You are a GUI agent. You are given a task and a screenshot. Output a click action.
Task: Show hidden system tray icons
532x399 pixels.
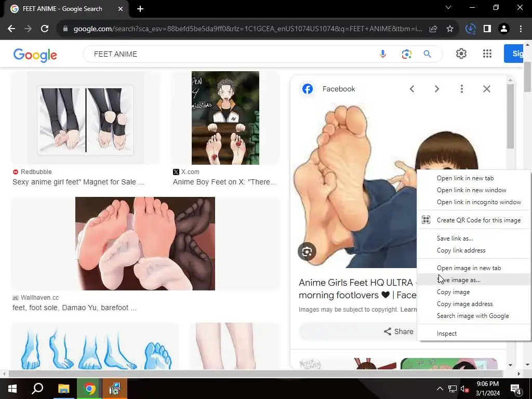pyautogui.click(x=440, y=389)
